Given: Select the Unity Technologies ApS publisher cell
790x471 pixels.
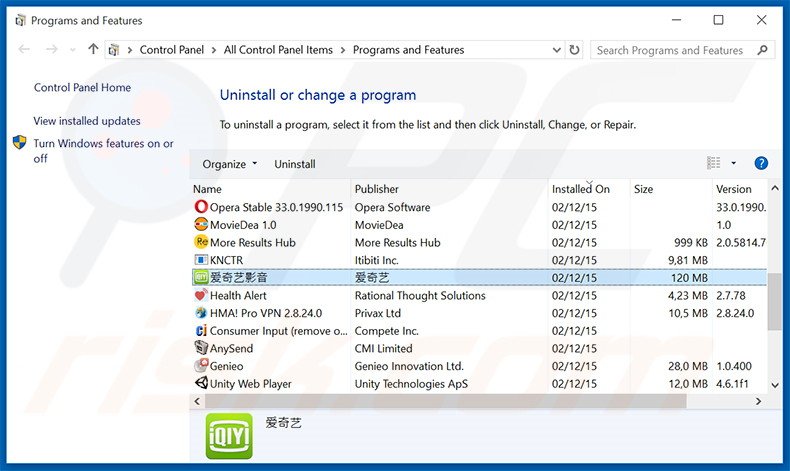Looking at the screenshot, I should pos(411,383).
